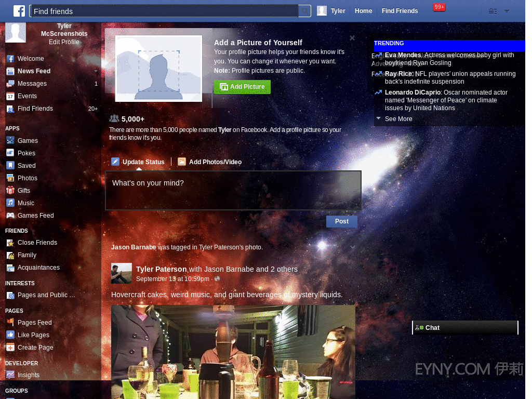Open the News Feed sidebar icon
Screen dimensions: 532x399
[x=10, y=71]
